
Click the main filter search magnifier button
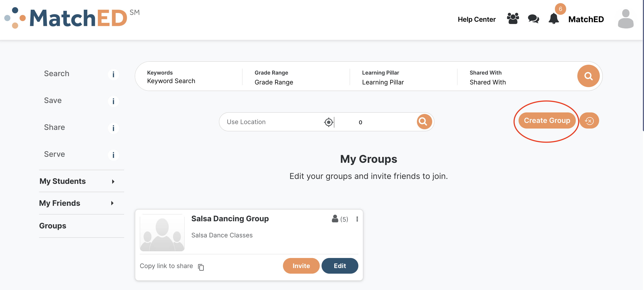[x=588, y=76]
